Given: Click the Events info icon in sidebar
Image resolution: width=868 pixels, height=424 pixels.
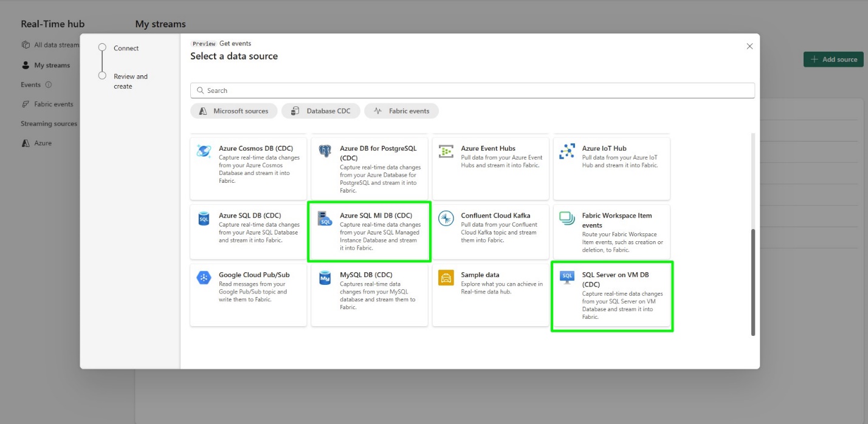Looking at the screenshot, I should click(49, 85).
